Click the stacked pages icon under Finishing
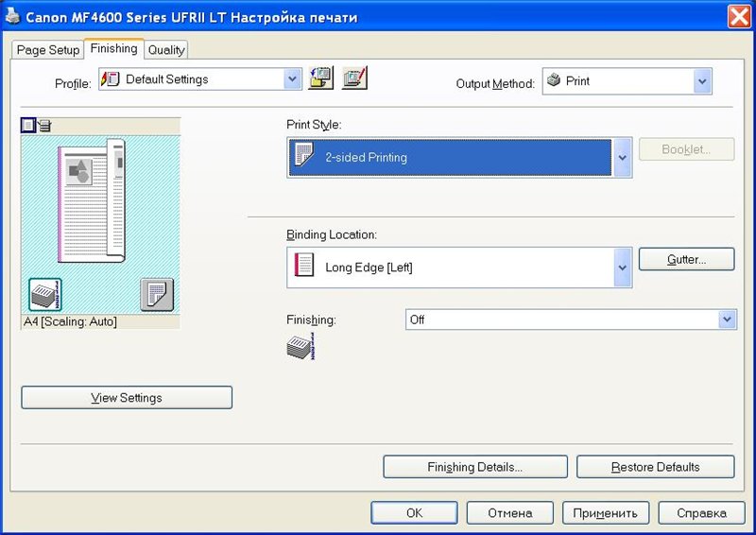The image size is (756, 535). click(301, 347)
